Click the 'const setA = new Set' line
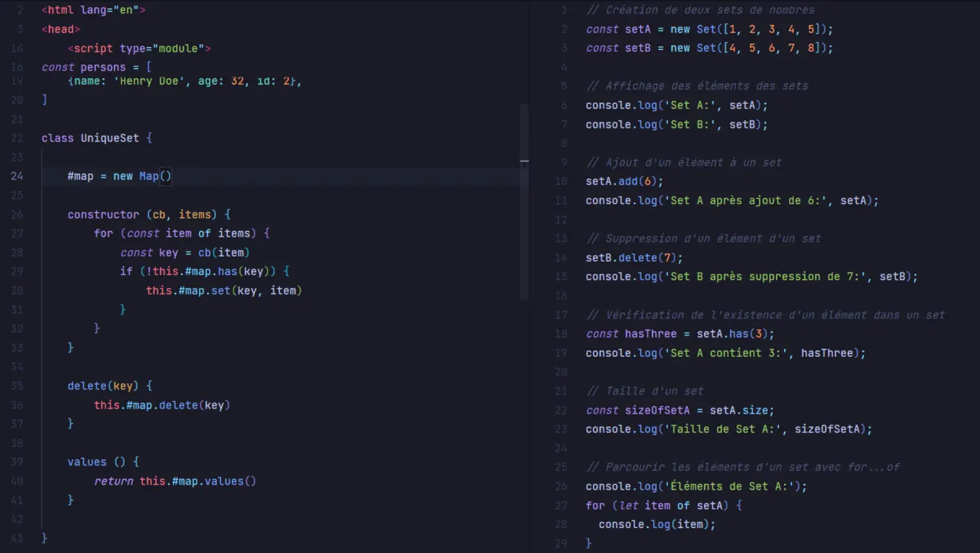 [710, 29]
